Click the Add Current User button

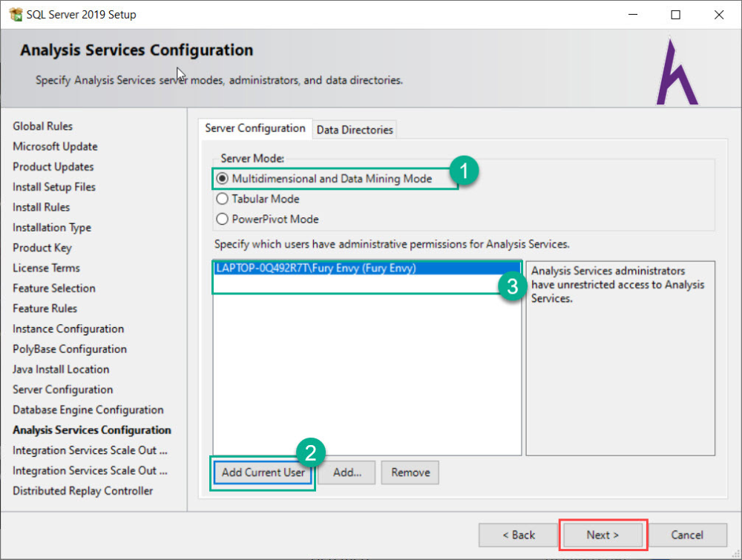click(x=263, y=472)
